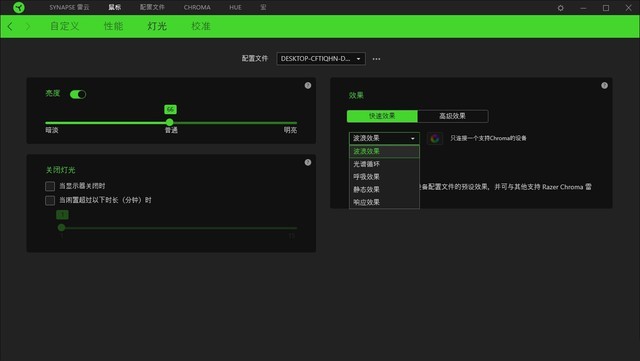Open the 配置文件 profile dropdown
The image size is (640, 361).
[321, 59]
